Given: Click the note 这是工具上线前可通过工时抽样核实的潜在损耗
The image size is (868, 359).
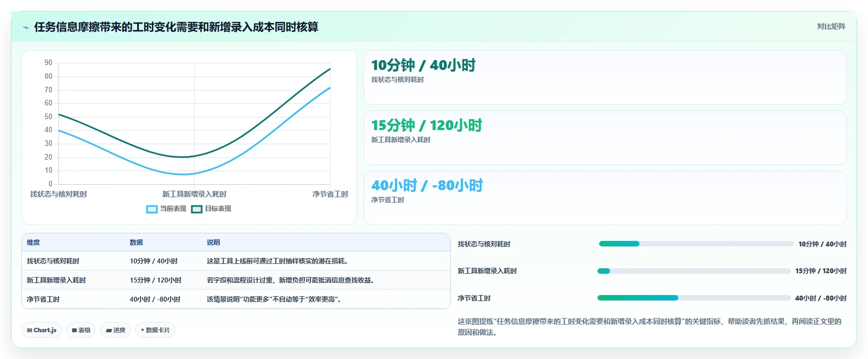Looking at the screenshot, I should [x=278, y=261].
